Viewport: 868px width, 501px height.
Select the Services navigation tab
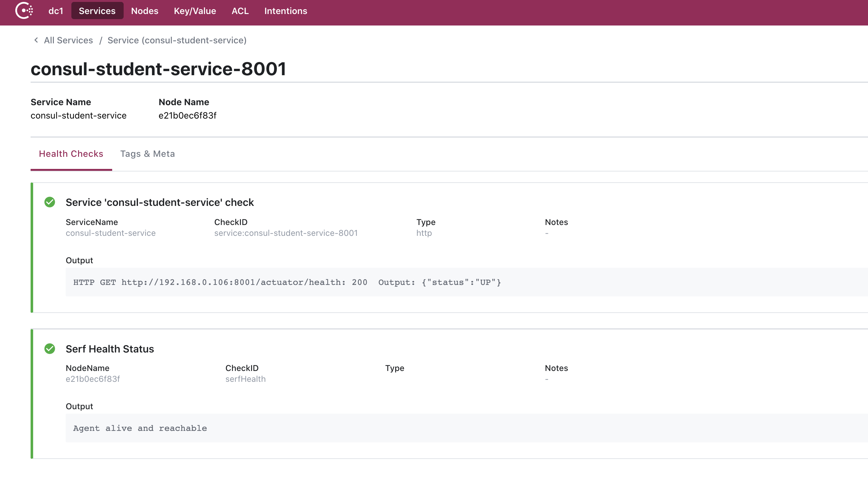(97, 11)
